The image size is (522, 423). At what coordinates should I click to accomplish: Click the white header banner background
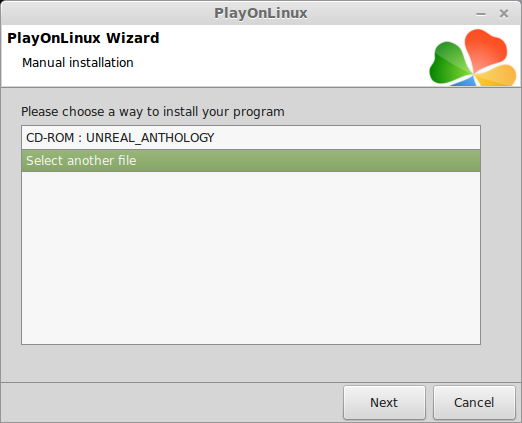(x=283, y=57)
